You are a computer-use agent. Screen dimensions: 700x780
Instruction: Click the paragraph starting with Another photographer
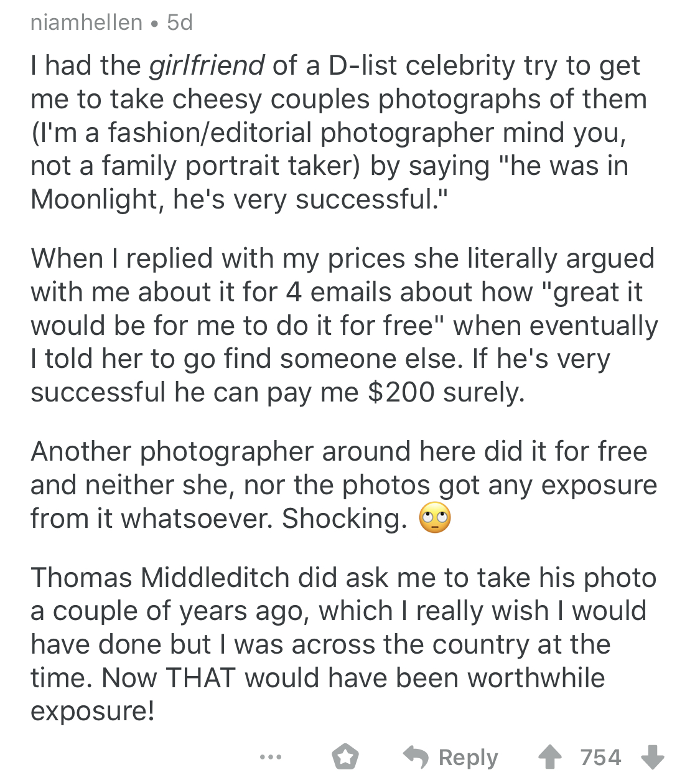343,485
